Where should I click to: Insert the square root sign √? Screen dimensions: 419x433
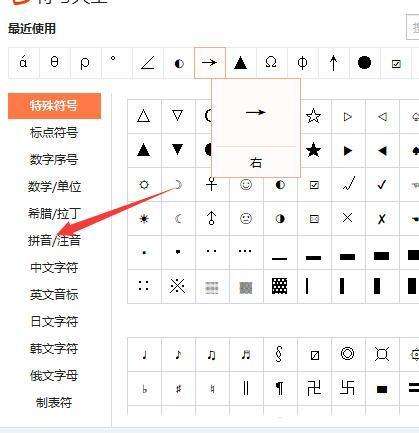[x=348, y=184]
